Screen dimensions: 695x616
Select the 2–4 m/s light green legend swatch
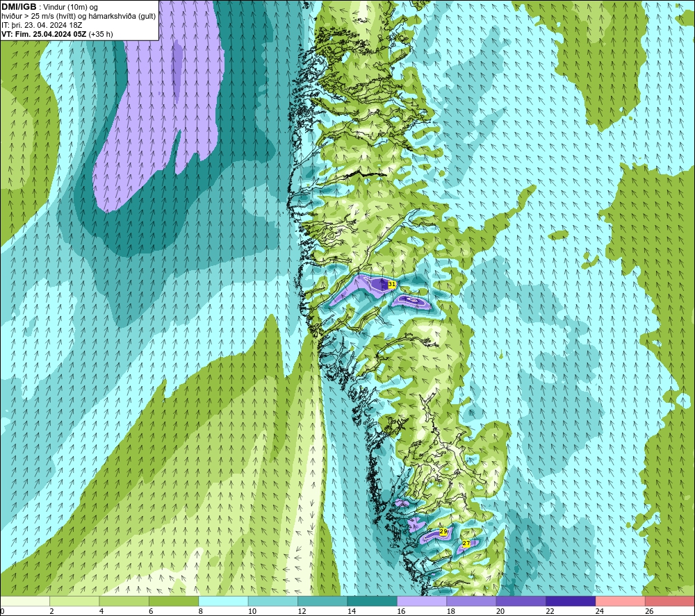[74, 601]
